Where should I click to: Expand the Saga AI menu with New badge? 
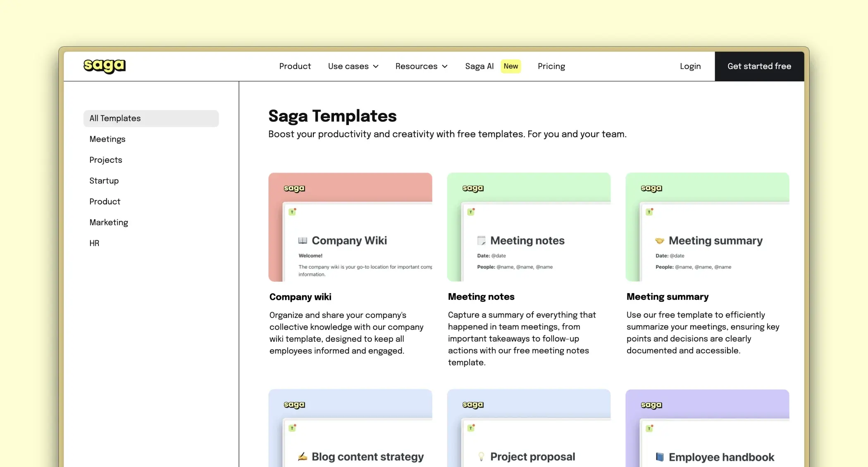click(x=479, y=66)
